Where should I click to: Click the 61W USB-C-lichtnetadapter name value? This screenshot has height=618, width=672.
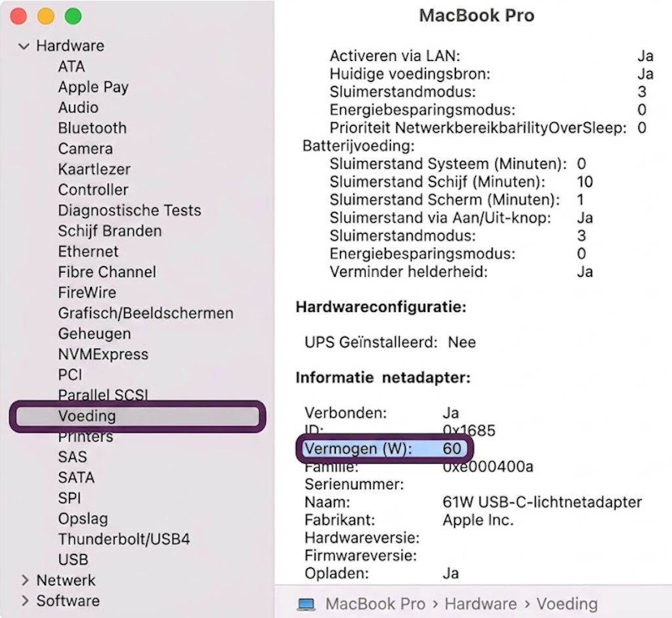[x=542, y=502]
